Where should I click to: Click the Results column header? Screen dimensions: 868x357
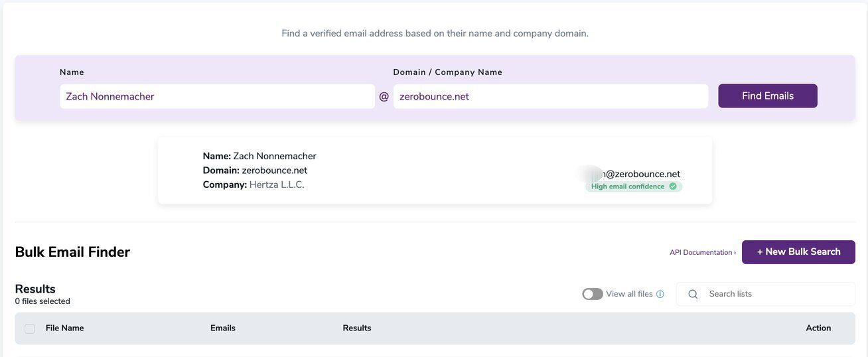(357, 328)
